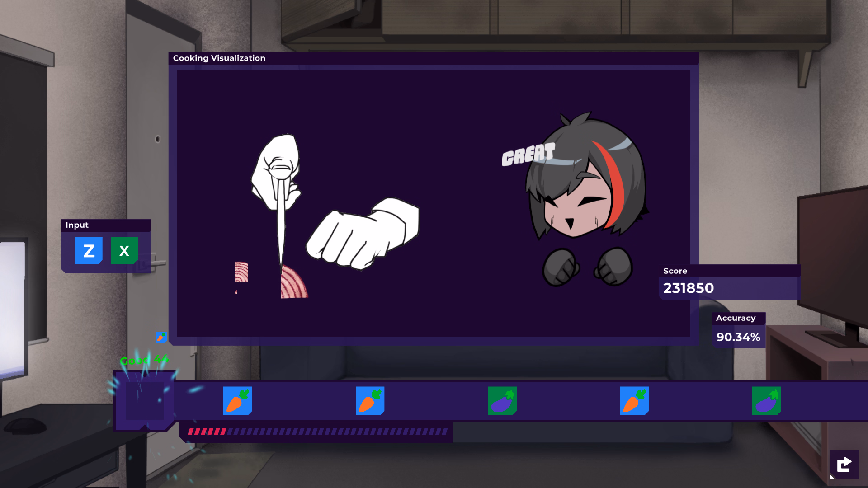The height and width of the screenshot is (488, 868).
Task: Click the Input panel header
Action: (106, 225)
